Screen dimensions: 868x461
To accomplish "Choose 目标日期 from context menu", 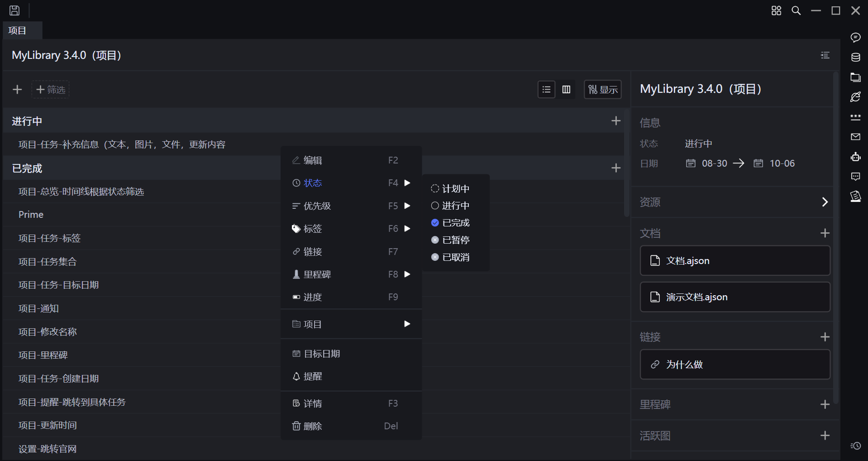I will (x=351, y=354).
